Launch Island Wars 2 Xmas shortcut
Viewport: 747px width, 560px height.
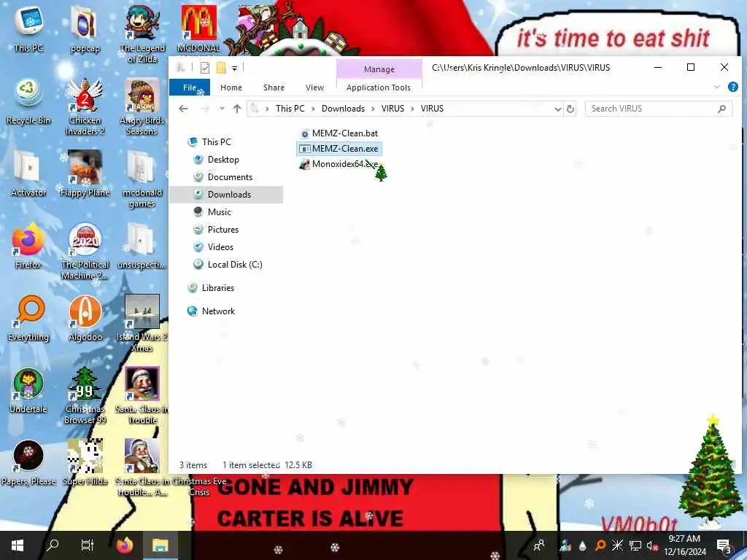tap(142, 323)
